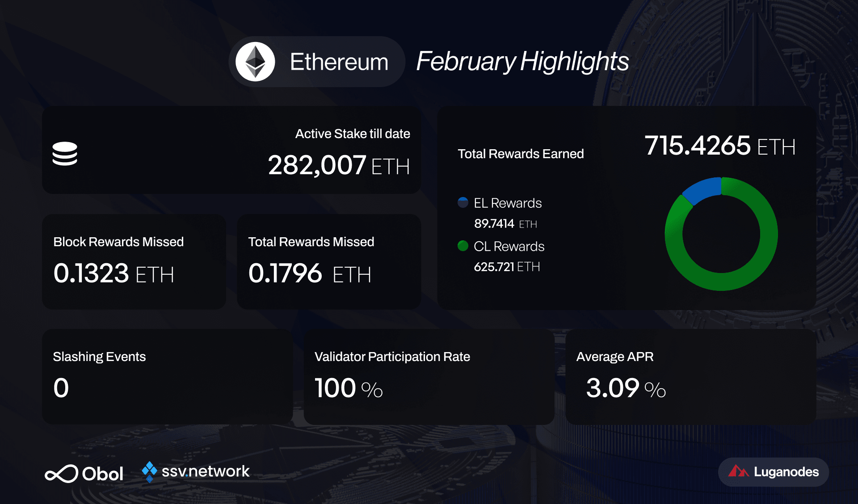Click the blue EL Rewards legend dot
This screenshot has height=504, width=858.
click(463, 202)
